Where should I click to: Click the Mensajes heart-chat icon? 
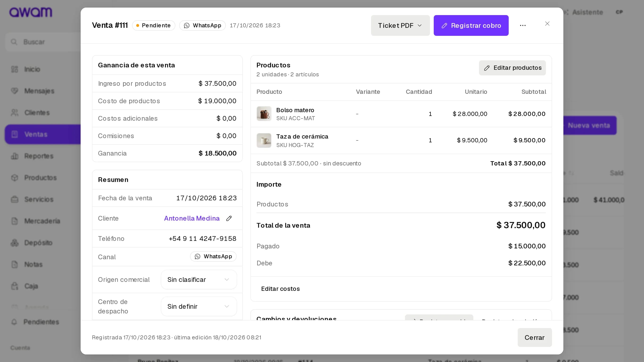coord(15,91)
